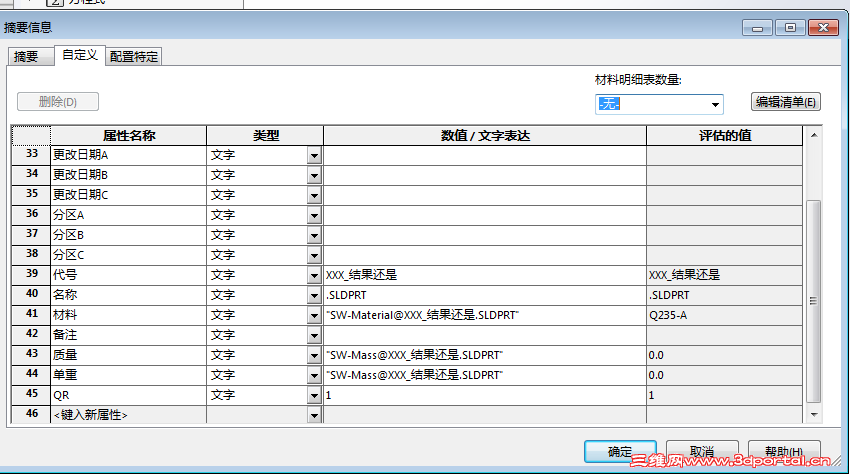Click the QR value cell containing 1
Image resolution: width=850 pixels, height=474 pixels.
[485, 395]
